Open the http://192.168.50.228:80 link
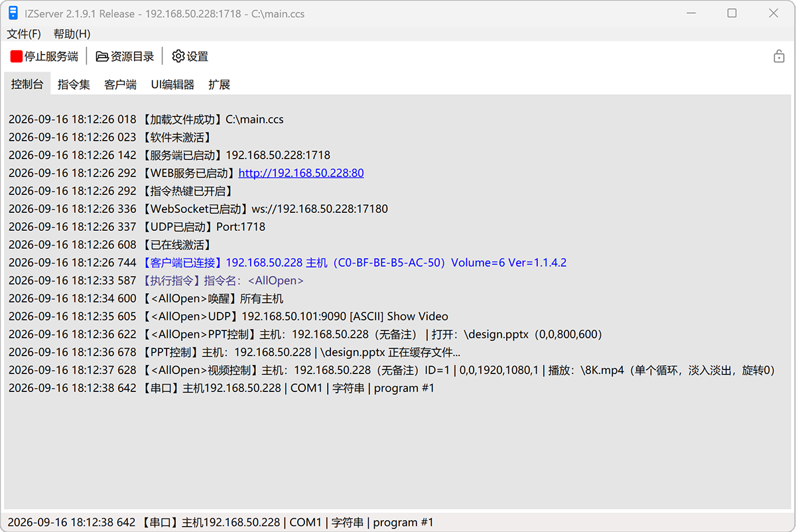This screenshot has height=532, width=796. (x=301, y=173)
